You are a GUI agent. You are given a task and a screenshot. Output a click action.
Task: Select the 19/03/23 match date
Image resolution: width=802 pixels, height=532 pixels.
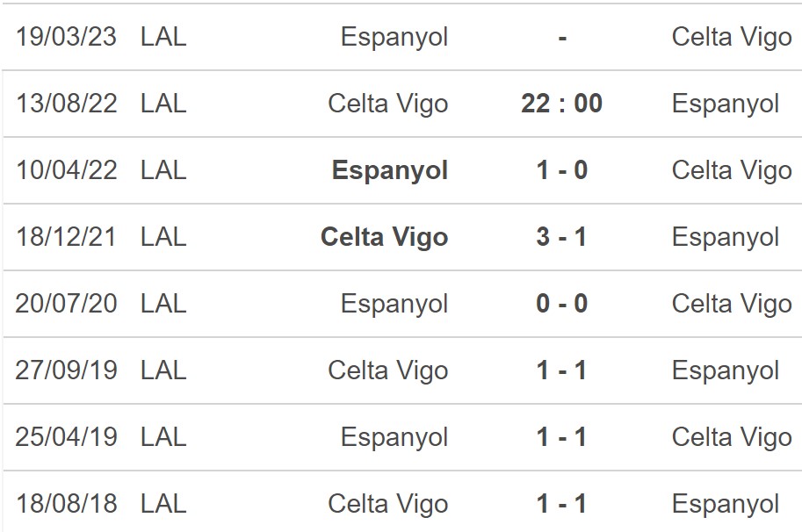(66, 37)
